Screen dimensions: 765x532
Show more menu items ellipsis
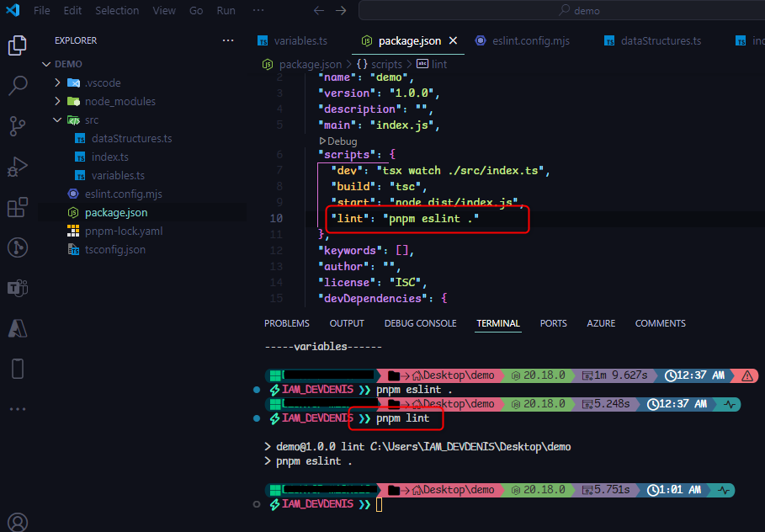258,10
